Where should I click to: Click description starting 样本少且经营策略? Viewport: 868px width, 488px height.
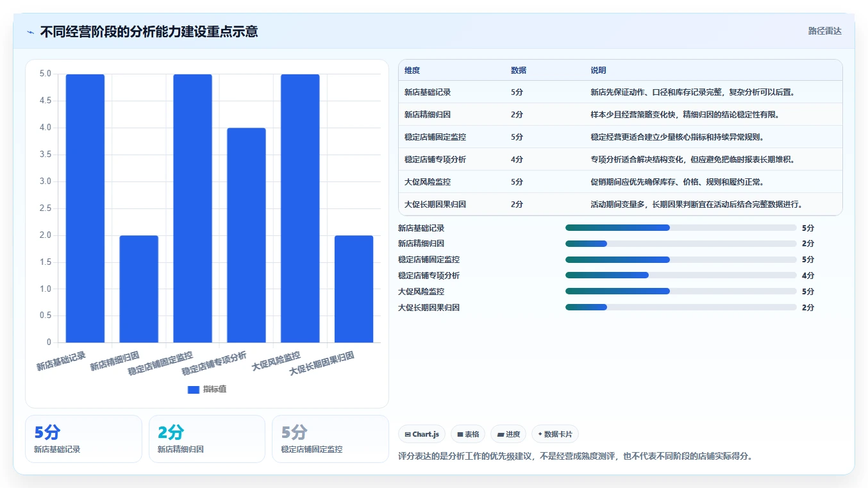tap(685, 115)
